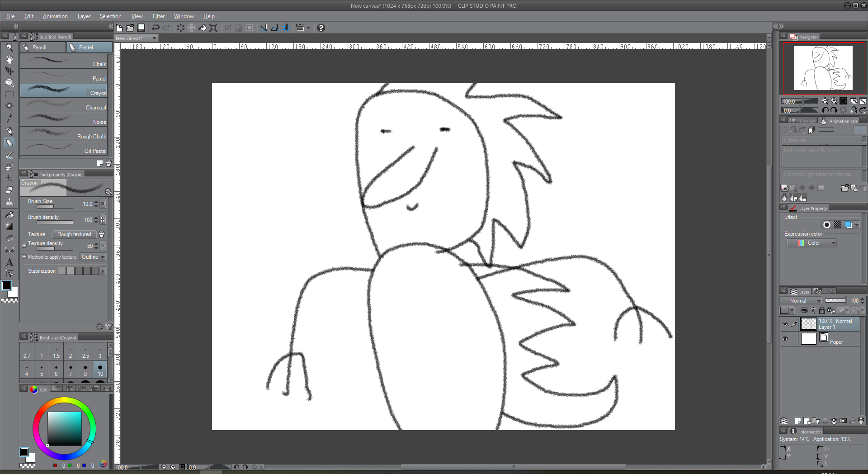
Task: Open the File menu
Action: coord(10,16)
